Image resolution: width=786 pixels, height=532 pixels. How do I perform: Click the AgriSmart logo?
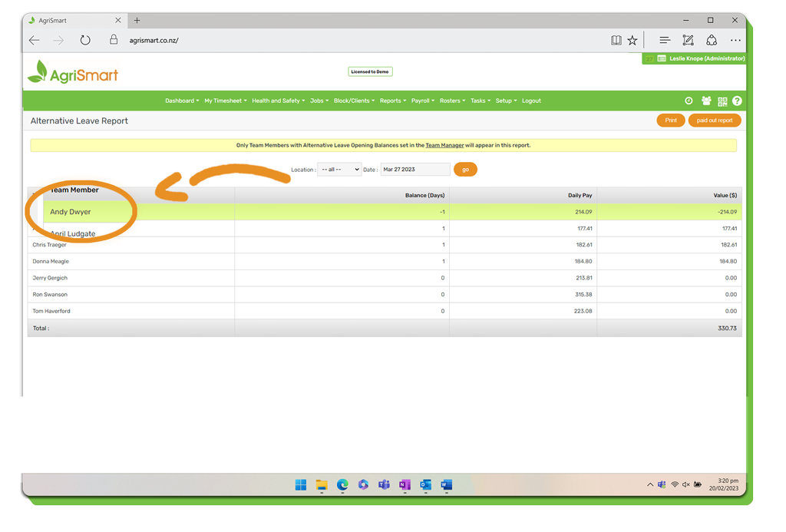(x=73, y=73)
